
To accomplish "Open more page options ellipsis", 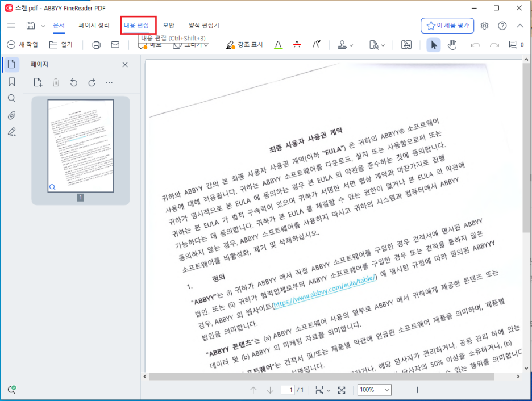I will 109,82.
